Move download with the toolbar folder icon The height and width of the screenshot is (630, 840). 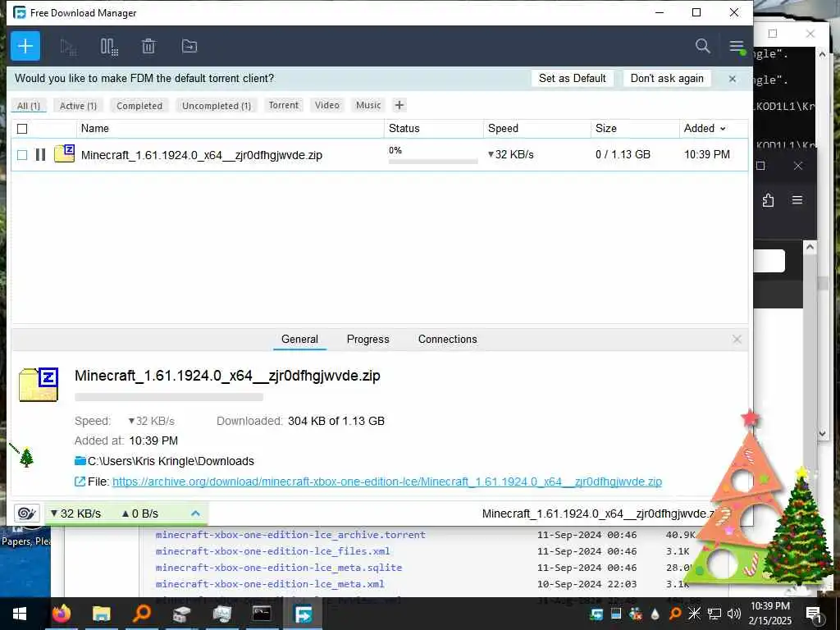pyautogui.click(x=189, y=47)
